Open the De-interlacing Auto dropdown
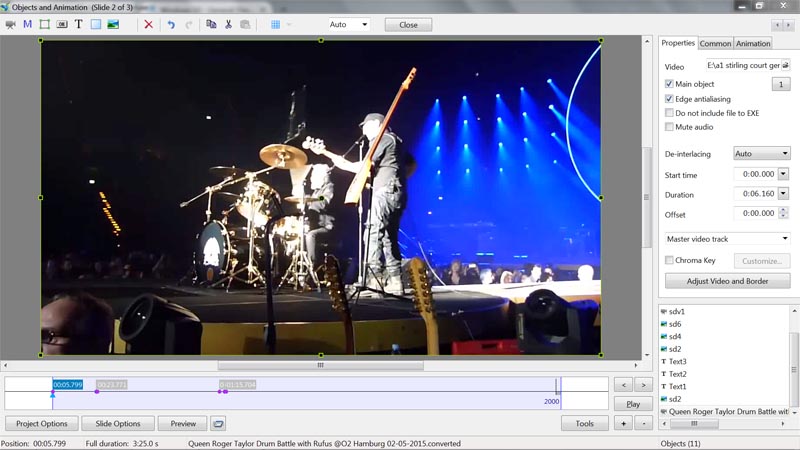 tap(762, 154)
